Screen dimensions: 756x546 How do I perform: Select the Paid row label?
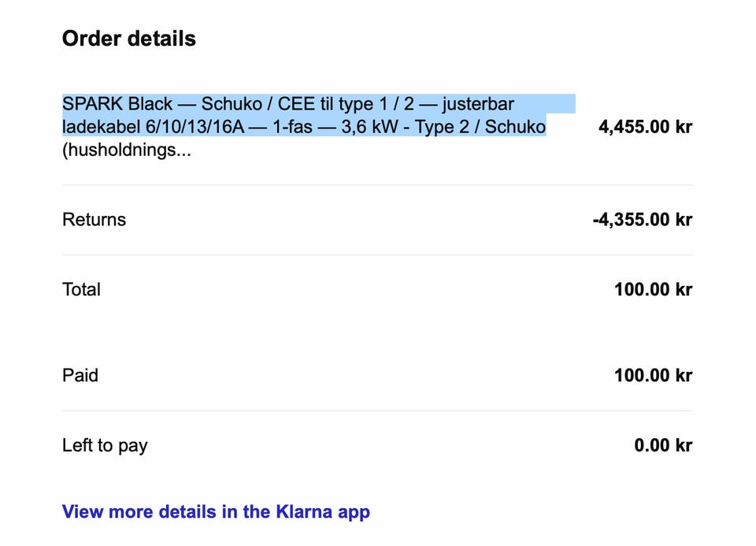(80, 375)
